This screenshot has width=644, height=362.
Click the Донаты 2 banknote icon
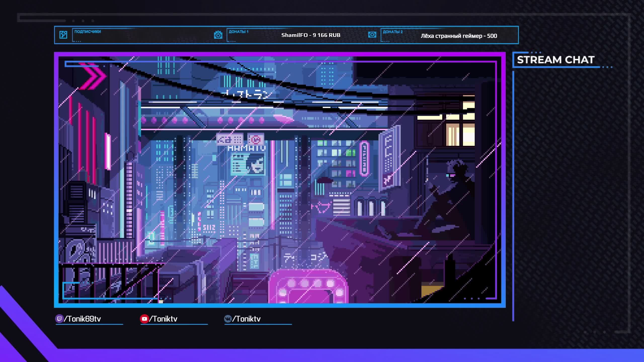(x=372, y=35)
